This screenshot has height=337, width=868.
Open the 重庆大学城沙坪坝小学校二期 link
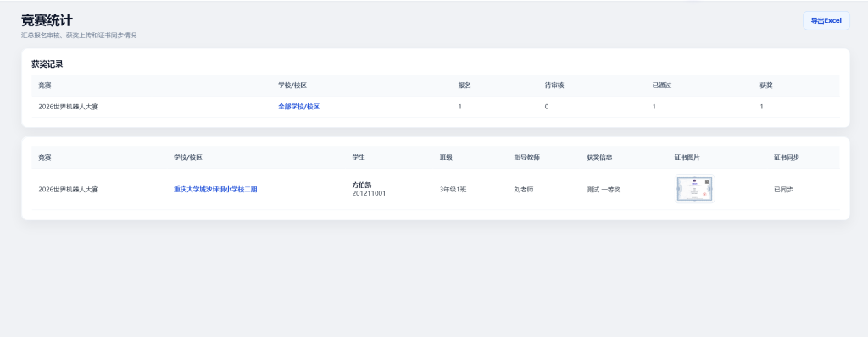click(215, 190)
